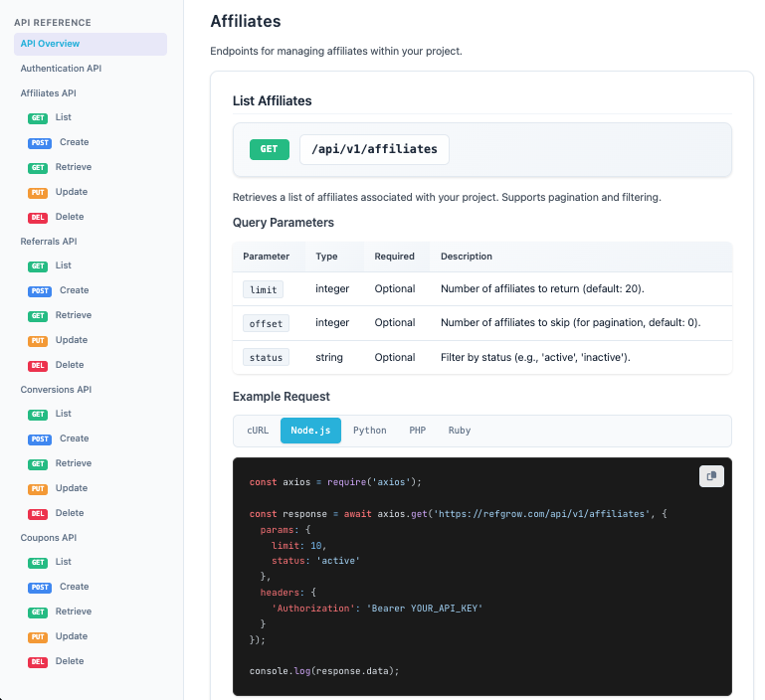The width and height of the screenshot is (765, 700).
Task: Open Affiliates API Retrieve endpoint
Action: point(60,167)
